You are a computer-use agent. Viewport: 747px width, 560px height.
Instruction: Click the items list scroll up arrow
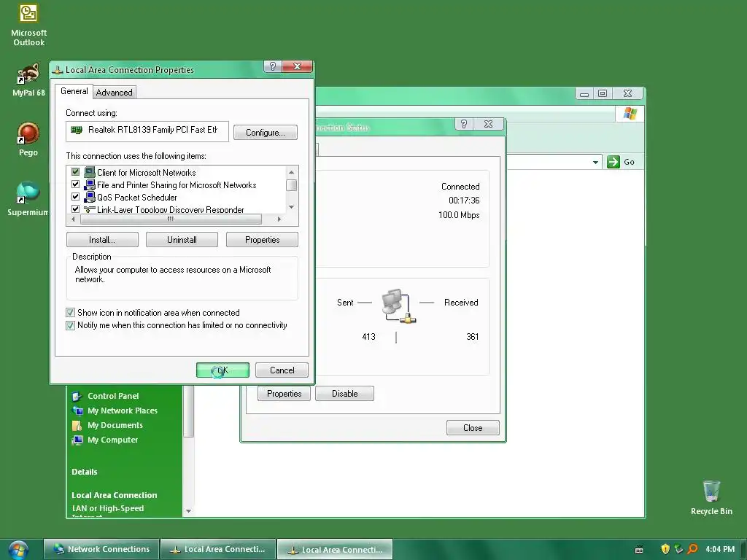click(x=292, y=172)
